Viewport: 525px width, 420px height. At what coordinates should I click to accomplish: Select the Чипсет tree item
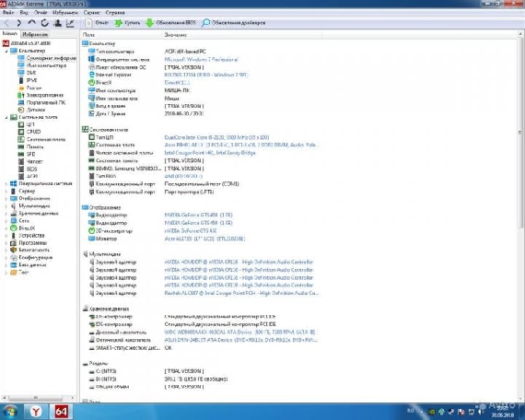pyautogui.click(x=30, y=161)
